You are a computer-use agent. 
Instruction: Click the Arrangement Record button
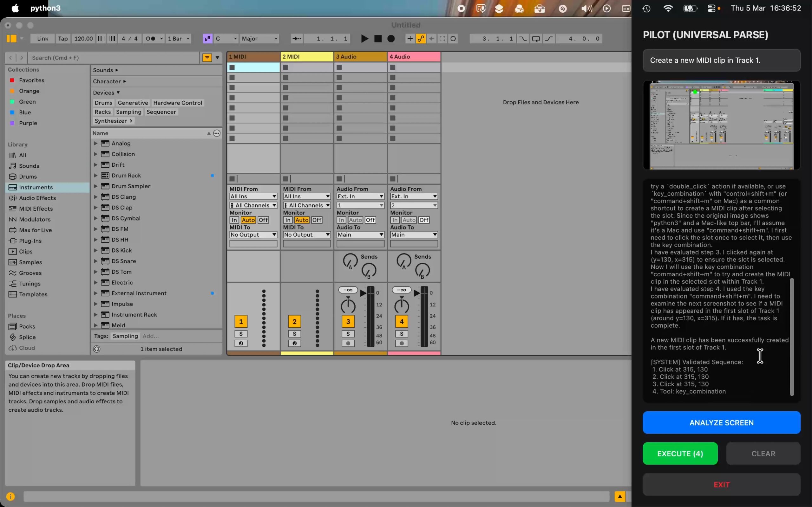point(391,39)
